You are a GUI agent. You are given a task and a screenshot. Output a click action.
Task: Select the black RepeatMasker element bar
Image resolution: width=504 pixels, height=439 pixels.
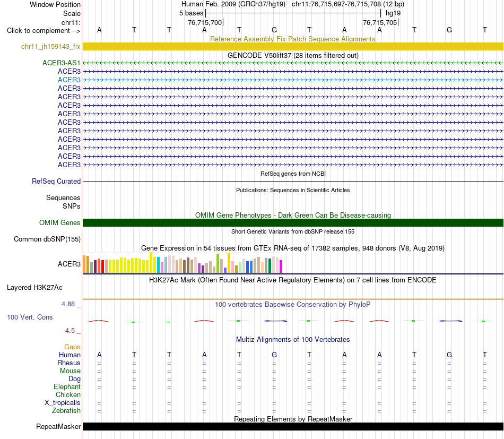click(293, 426)
